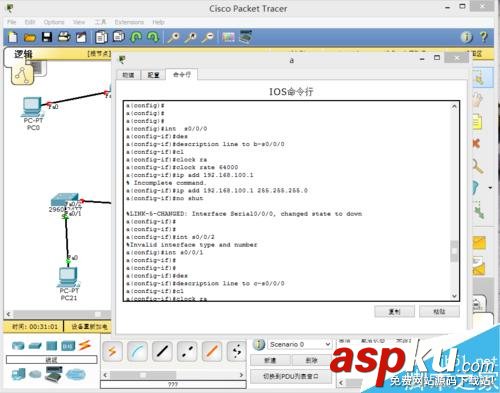Pick automatic connection type lightning button
500x393 pixels.
(112, 351)
